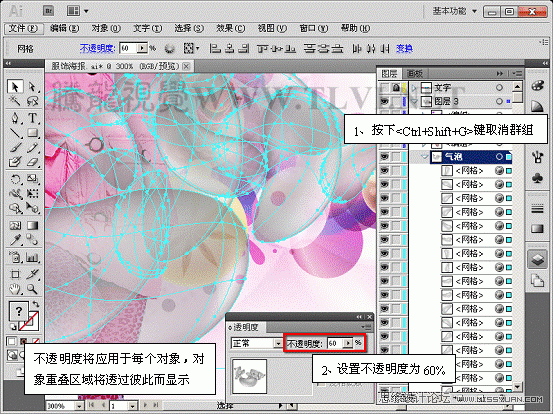Image resolution: width=553 pixels, height=414 pixels.
Task: Open the 300% zoom level dropdown
Action: pyautogui.click(x=79, y=406)
